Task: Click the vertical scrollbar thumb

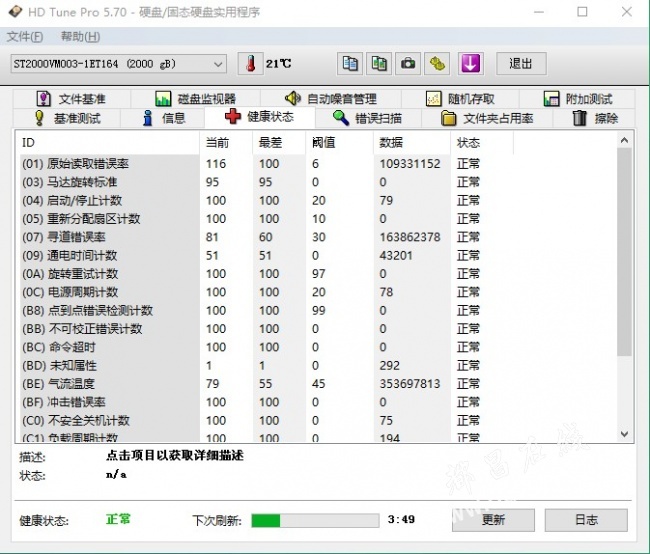Action: (624, 252)
